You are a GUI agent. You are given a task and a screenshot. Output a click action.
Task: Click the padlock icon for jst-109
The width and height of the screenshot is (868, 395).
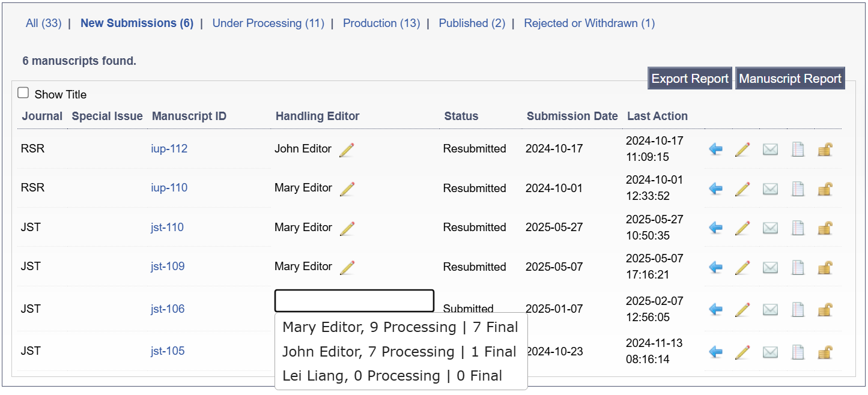(825, 267)
